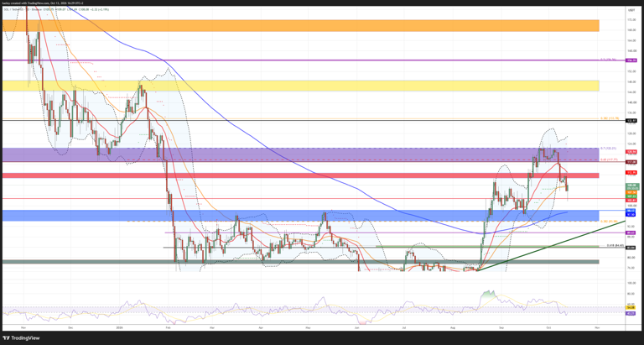The image size is (644, 345).
Task: Click the 0.7 (122.21) Fibonacci level label
Action: point(609,148)
